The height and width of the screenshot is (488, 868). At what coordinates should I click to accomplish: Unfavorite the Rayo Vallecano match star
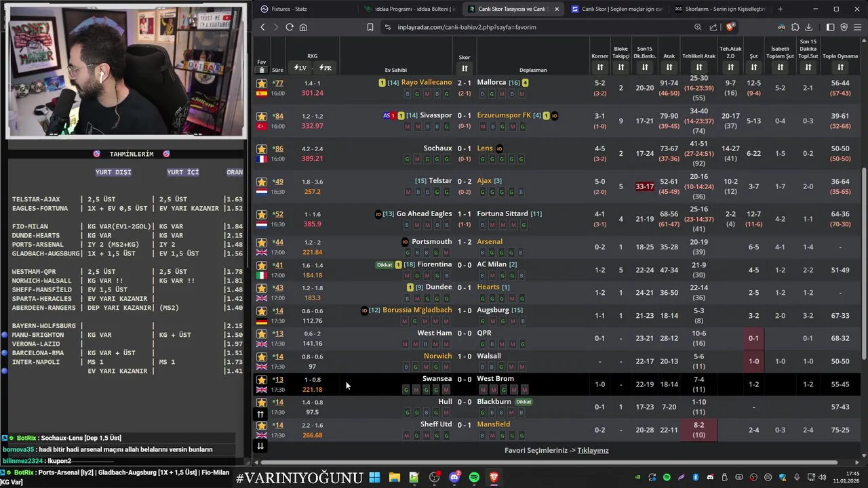click(262, 83)
